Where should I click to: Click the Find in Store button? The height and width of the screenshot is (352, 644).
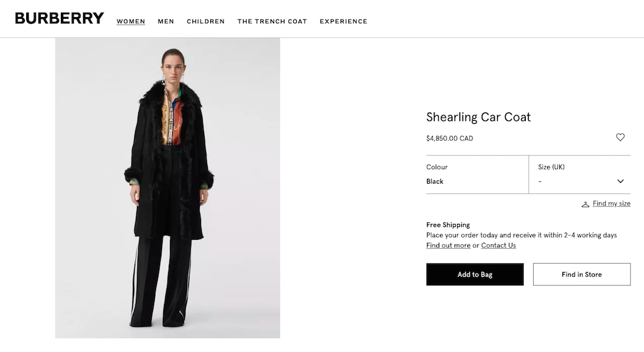coord(581,275)
